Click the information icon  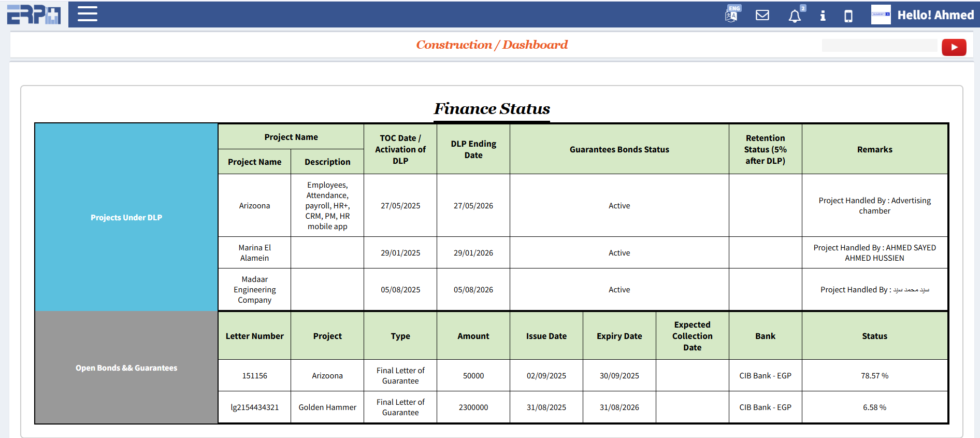coord(823,16)
